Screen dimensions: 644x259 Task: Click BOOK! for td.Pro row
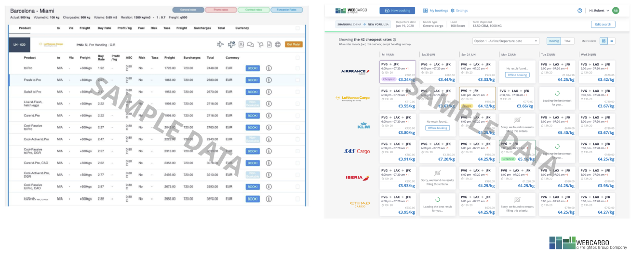pos(253,68)
